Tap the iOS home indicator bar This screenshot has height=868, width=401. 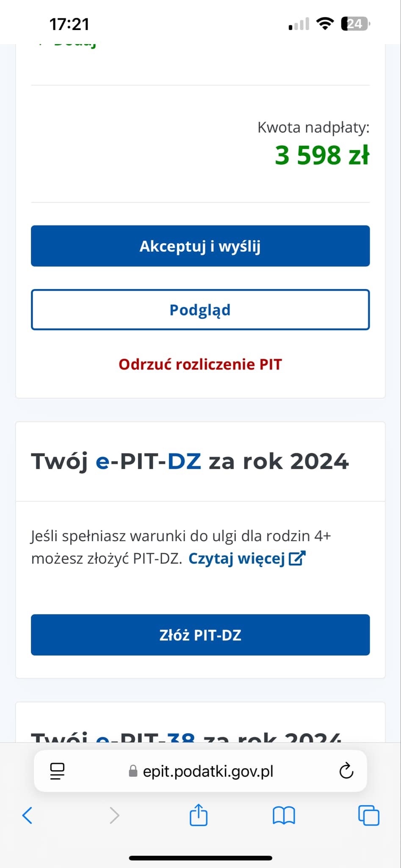click(x=200, y=858)
